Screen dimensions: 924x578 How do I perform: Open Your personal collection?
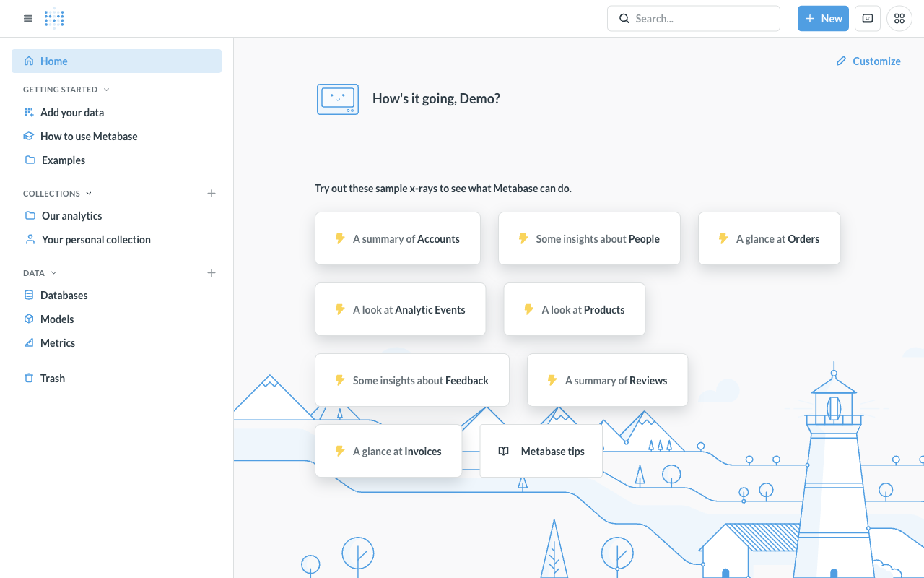tap(116, 240)
